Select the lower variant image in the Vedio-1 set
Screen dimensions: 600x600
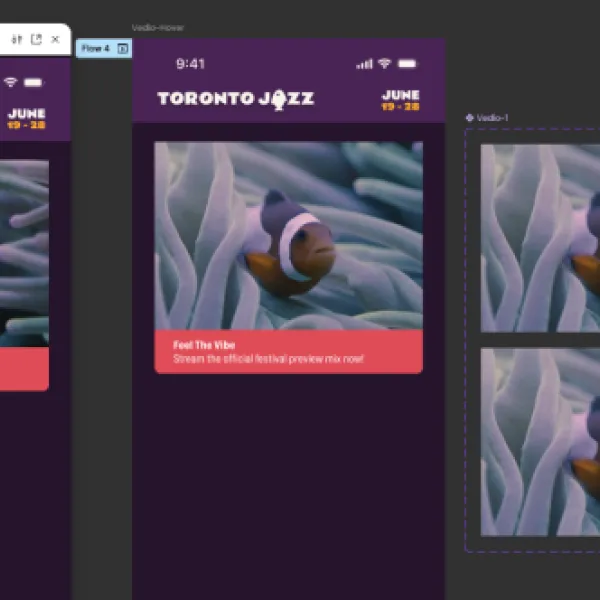pos(540,442)
